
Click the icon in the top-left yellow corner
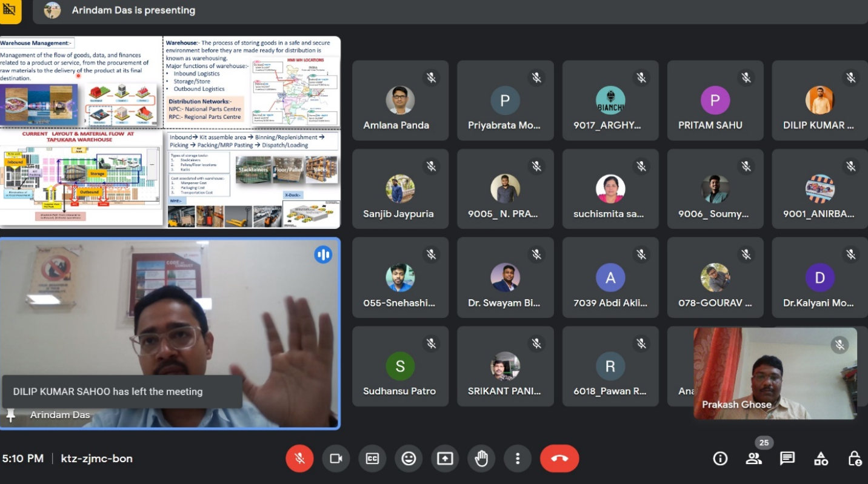(x=10, y=10)
